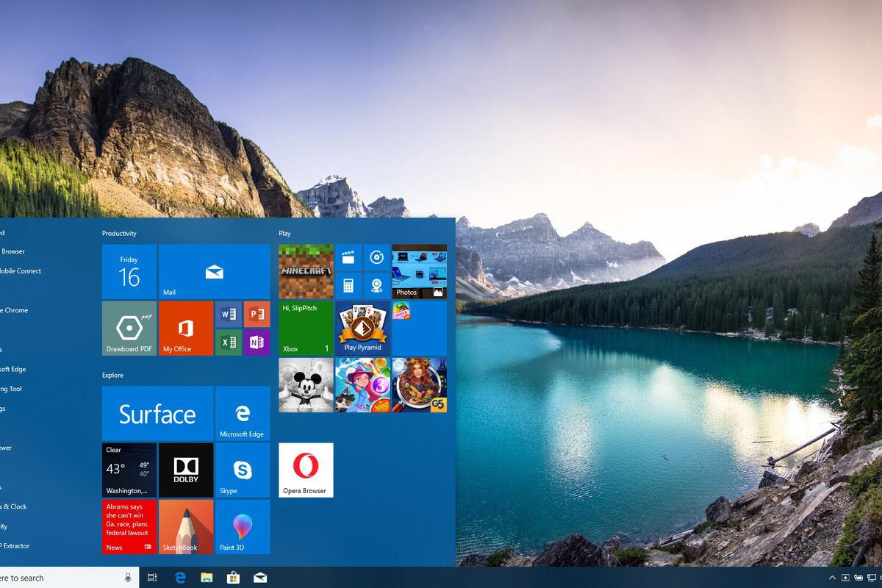Select Microsoft Edge in the app list
882x588 pixels.
point(13,369)
